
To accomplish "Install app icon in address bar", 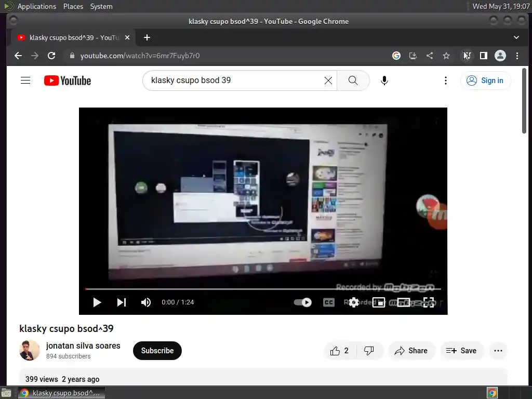I will click(413, 56).
